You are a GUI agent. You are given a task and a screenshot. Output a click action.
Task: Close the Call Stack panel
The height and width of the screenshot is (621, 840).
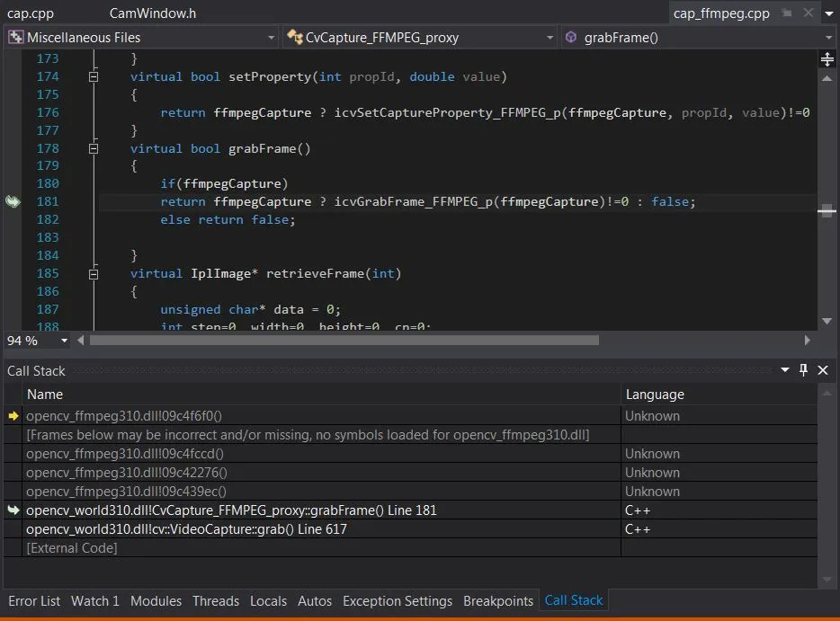point(823,370)
